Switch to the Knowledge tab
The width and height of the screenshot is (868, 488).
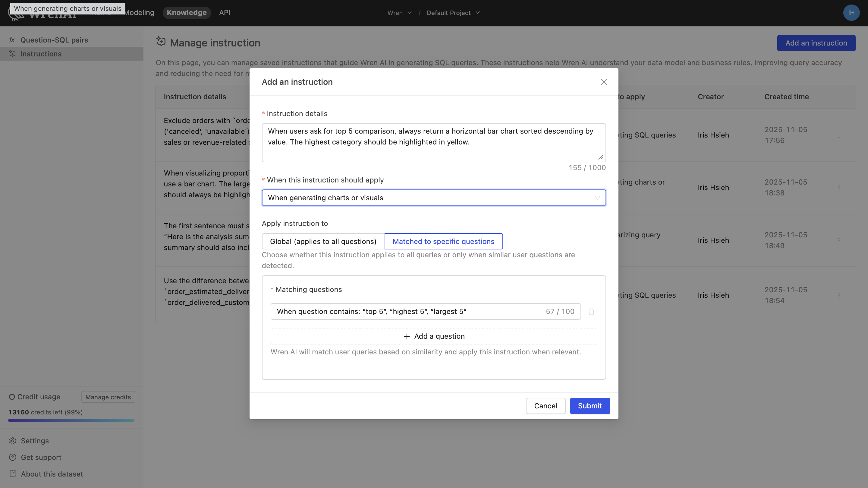pos(186,12)
